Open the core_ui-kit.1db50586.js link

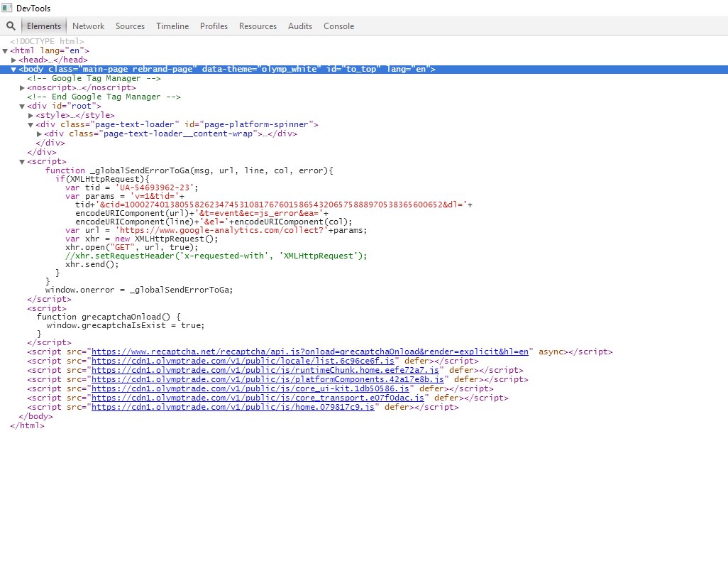pos(250,388)
